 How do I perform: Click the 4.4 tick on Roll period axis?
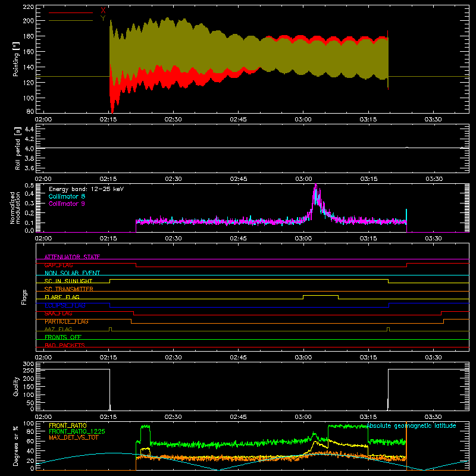coord(29,129)
